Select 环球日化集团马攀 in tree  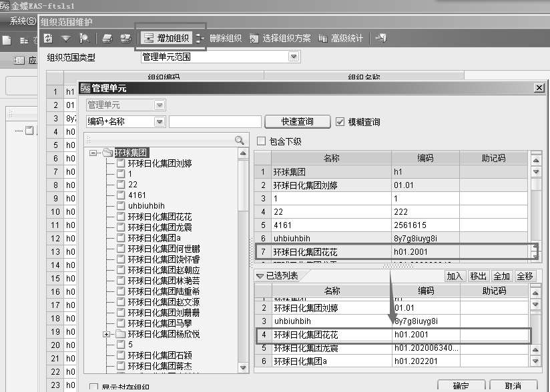(160, 323)
